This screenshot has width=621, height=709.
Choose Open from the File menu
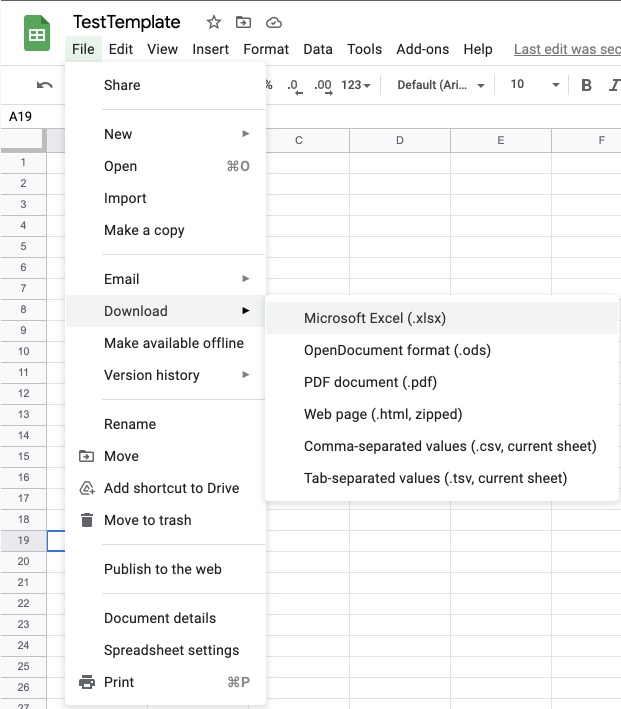coord(166,166)
